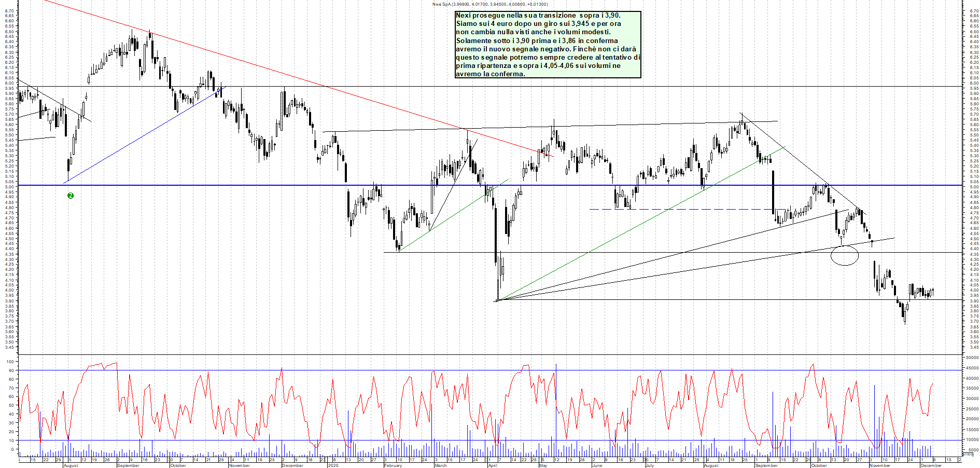This screenshot has height=468, width=980.
Task: Click the green circled number 2 marker
Action: tap(71, 196)
